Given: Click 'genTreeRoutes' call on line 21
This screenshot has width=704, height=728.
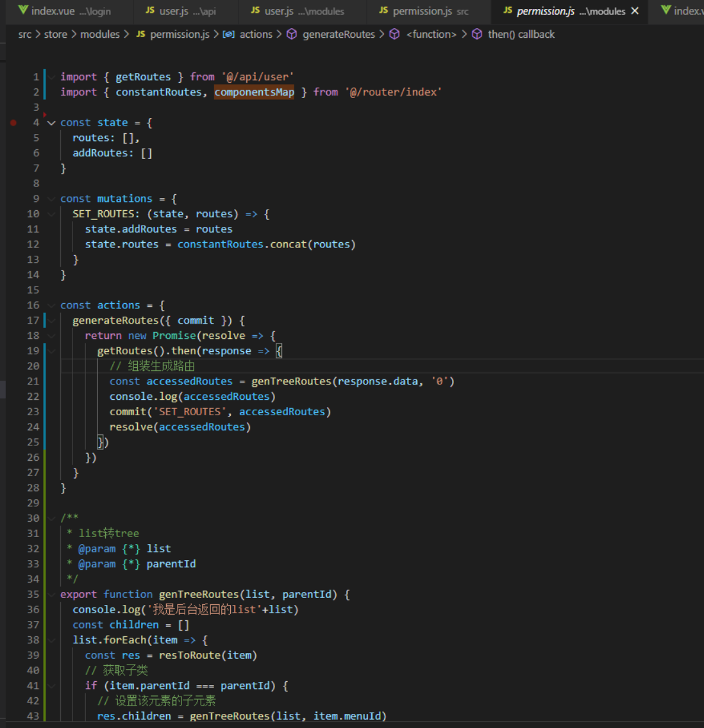Looking at the screenshot, I should point(292,381).
